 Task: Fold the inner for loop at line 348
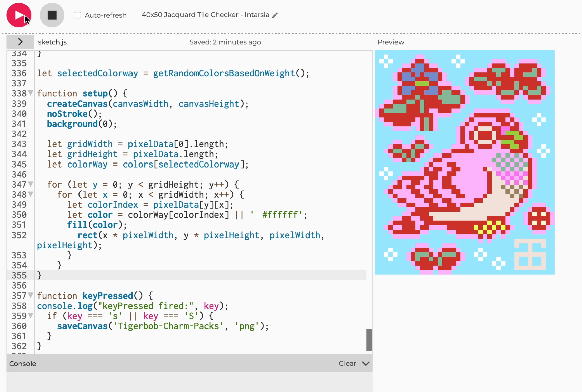click(x=31, y=194)
